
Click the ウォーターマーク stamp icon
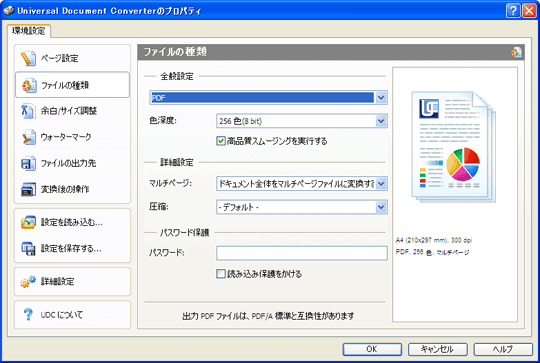tap(28, 137)
